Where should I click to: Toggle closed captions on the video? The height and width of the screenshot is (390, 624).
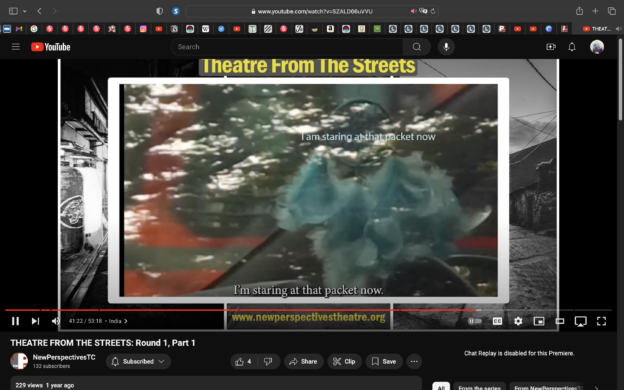click(x=497, y=321)
